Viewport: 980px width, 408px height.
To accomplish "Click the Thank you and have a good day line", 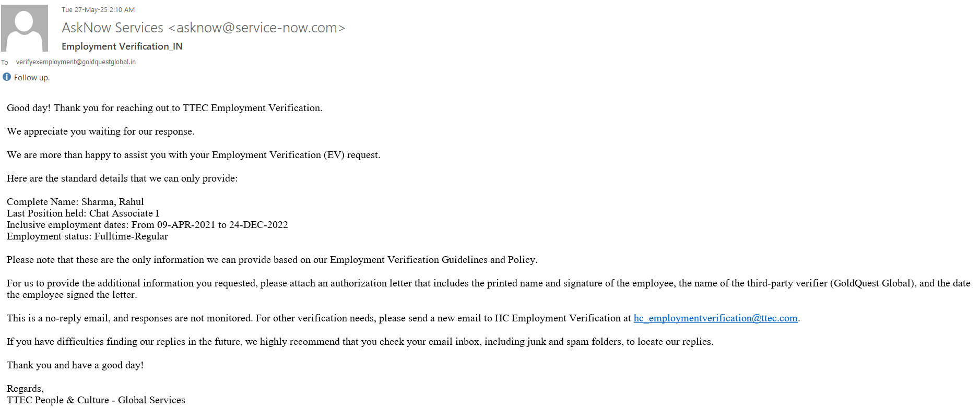I will point(75,365).
